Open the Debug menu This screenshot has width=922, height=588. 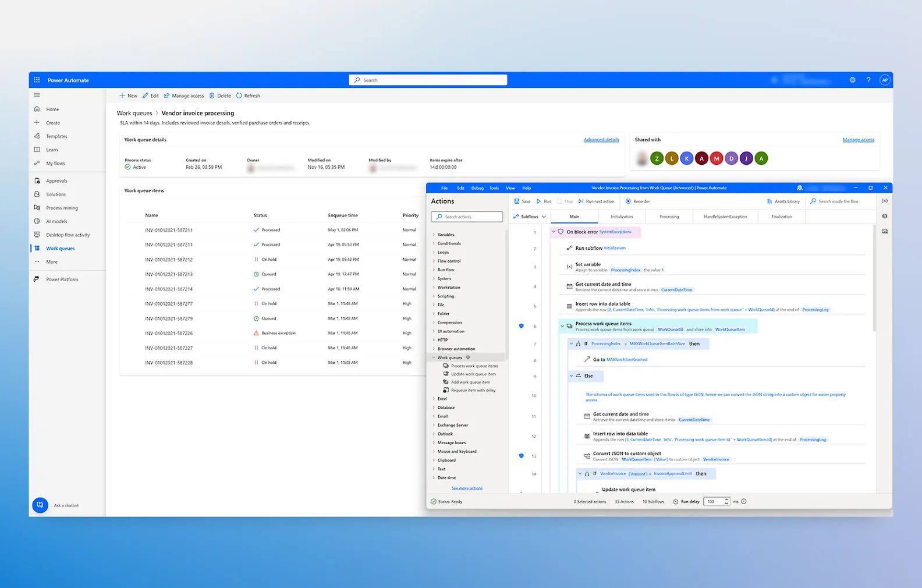[477, 188]
